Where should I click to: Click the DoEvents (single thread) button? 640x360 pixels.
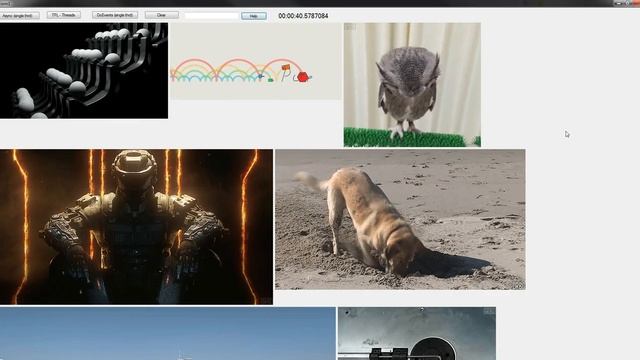point(115,15)
